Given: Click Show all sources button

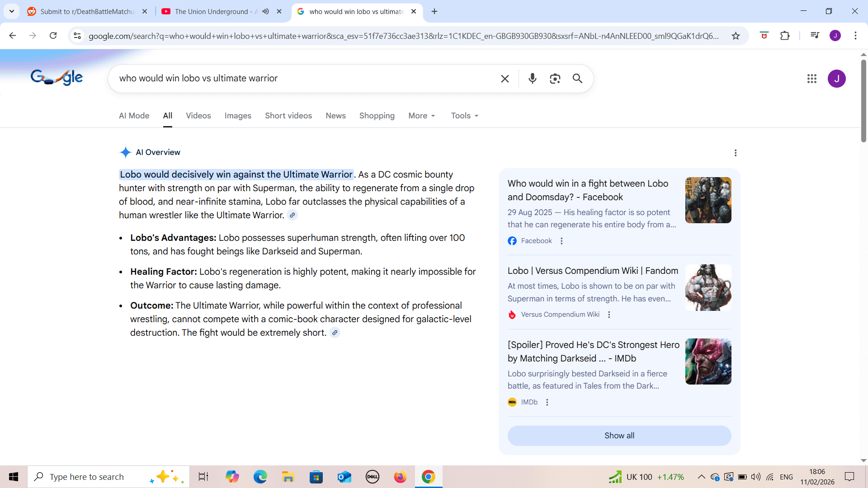Looking at the screenshot, I should pos(619,436).
